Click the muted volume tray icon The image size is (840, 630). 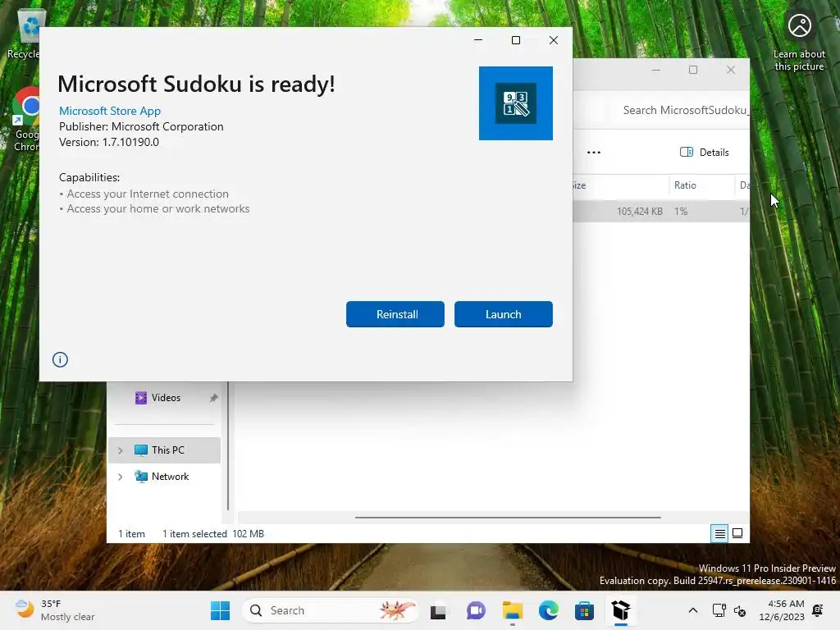740,610
